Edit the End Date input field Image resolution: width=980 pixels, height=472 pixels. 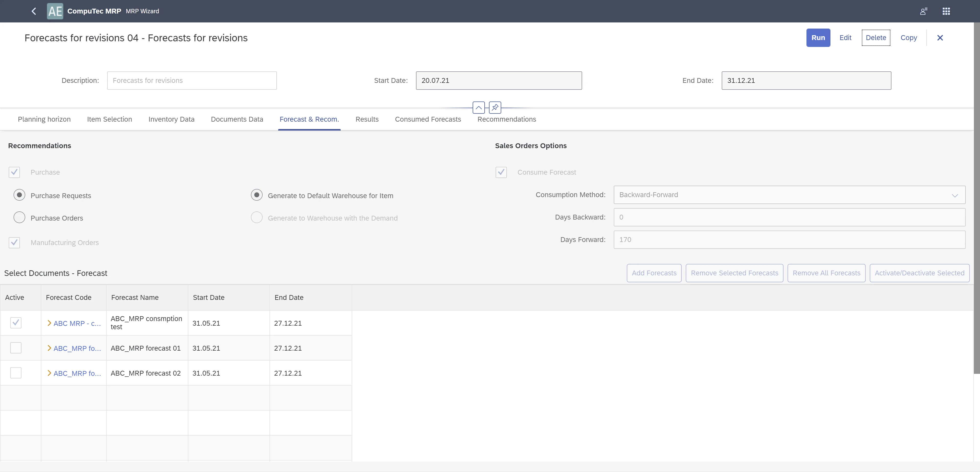806,80
